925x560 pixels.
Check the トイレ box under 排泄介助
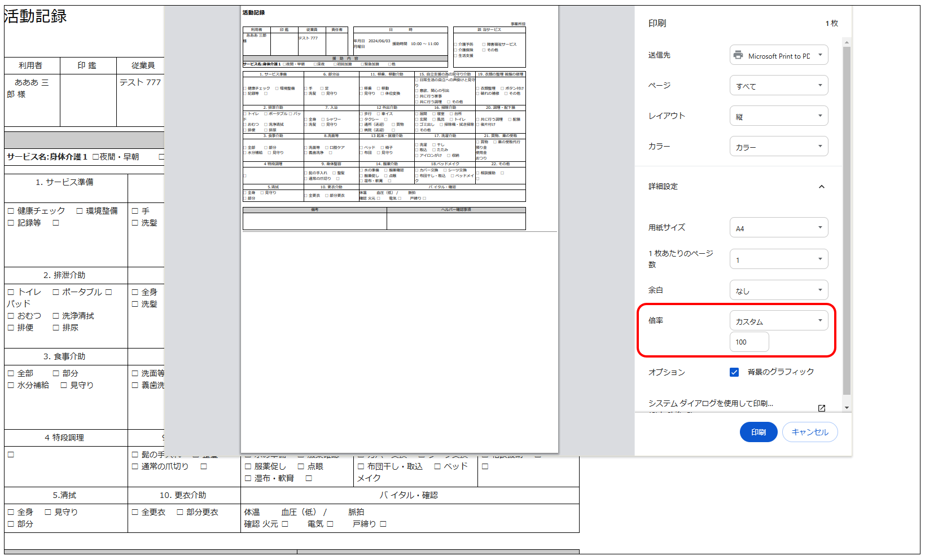pyautogui.click(x=11, y=292)
